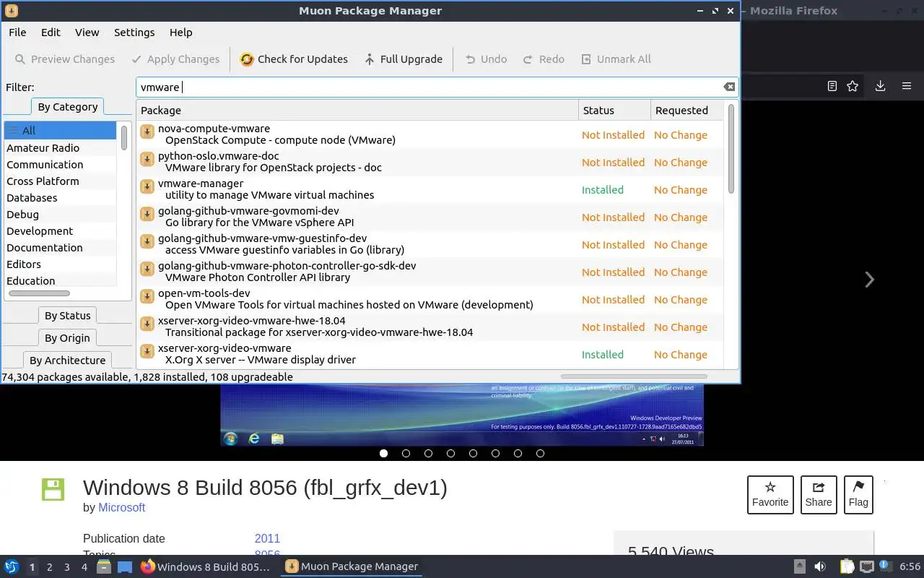The width and height of the screenshot is (924, 578).
Task: Sort by Requested column header
Action: click(x=687, y=111)
